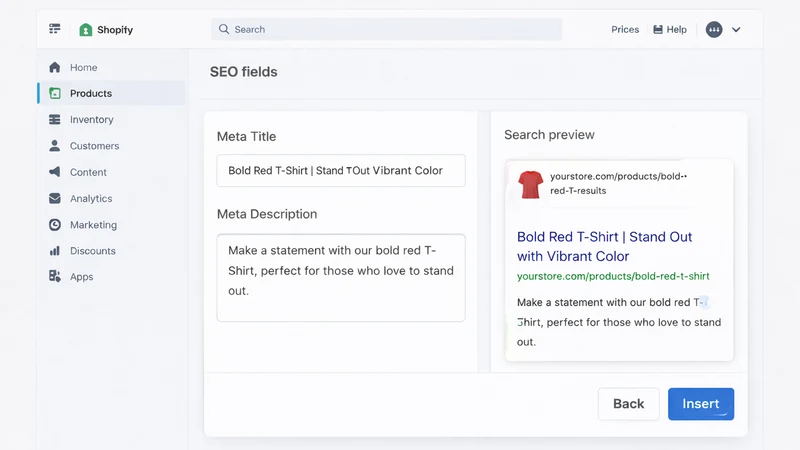Image resolution: width=800 pixels, height=450 pixels.
Task: Click the Home house icon
Action: [55, 67]
